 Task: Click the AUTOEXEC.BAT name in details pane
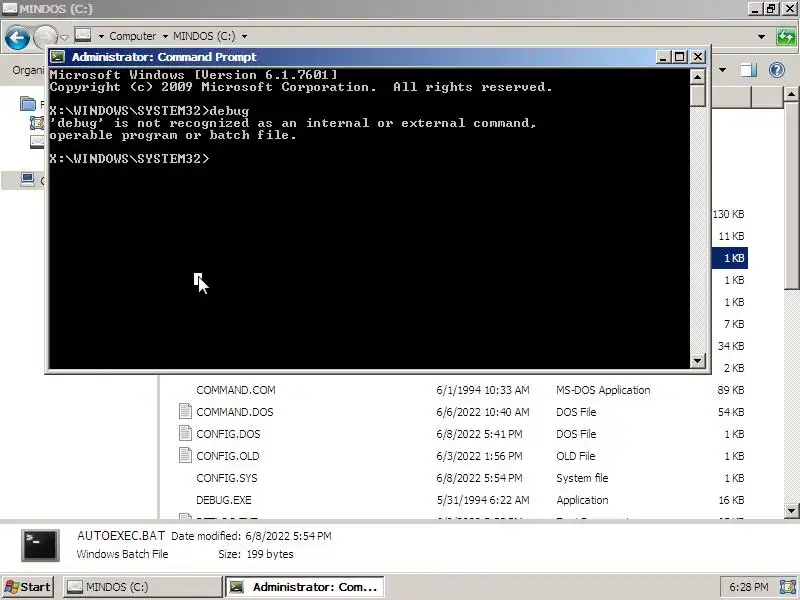point(121,536)
